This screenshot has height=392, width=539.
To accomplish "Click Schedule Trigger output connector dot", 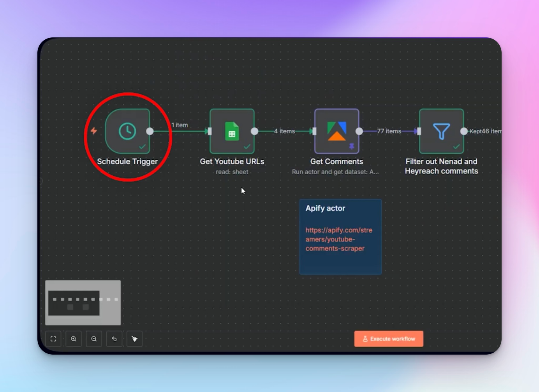I will [150, 131].
